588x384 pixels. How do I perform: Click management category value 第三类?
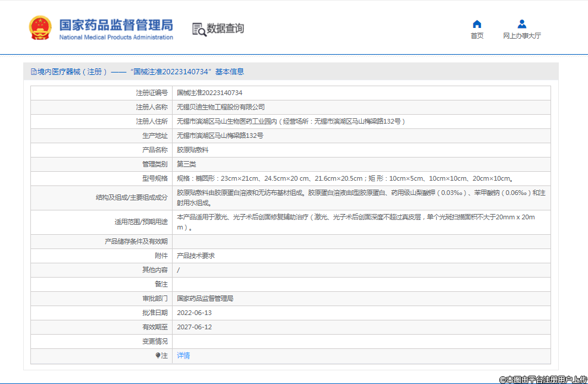pos(186,164)
